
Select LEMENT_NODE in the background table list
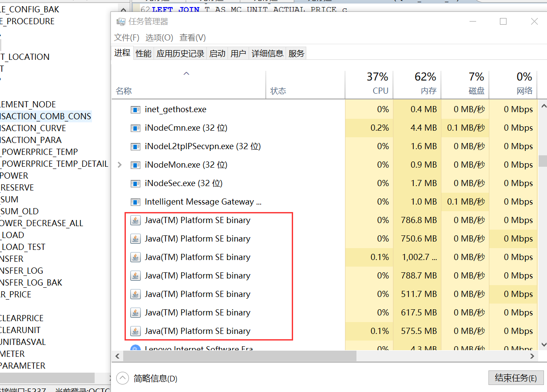point(28,104)
